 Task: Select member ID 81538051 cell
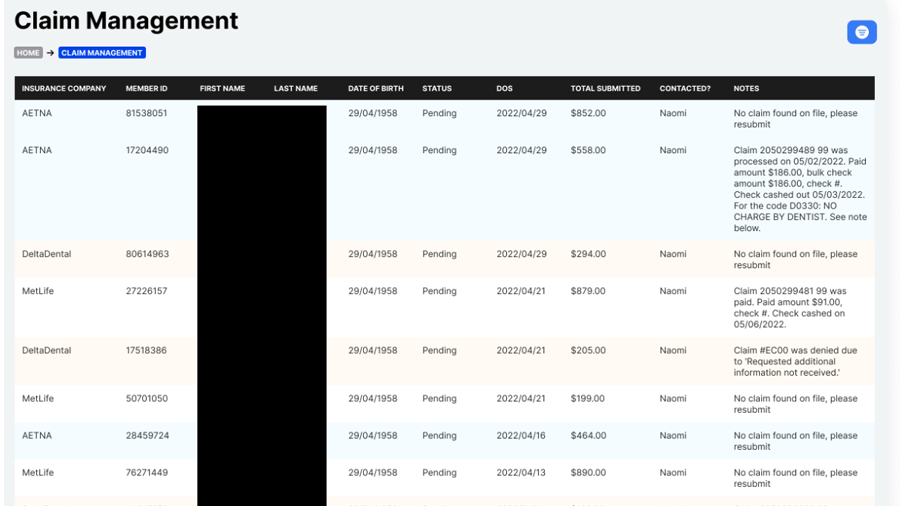146,114
